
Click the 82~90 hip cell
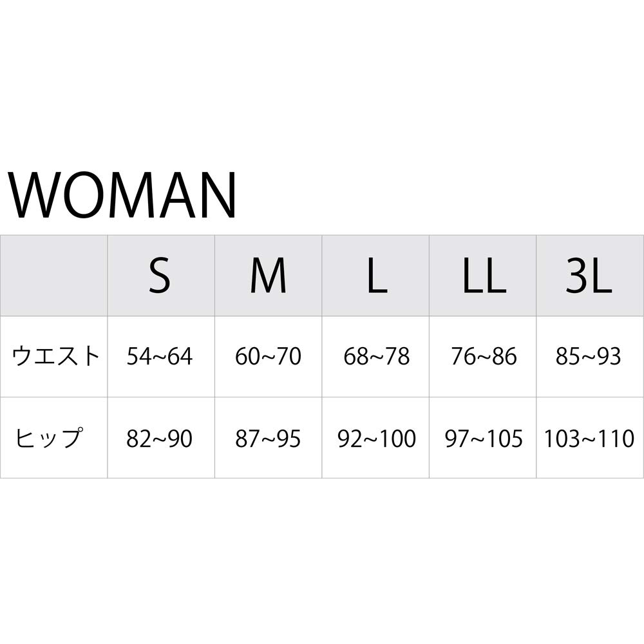pos(160,439)
